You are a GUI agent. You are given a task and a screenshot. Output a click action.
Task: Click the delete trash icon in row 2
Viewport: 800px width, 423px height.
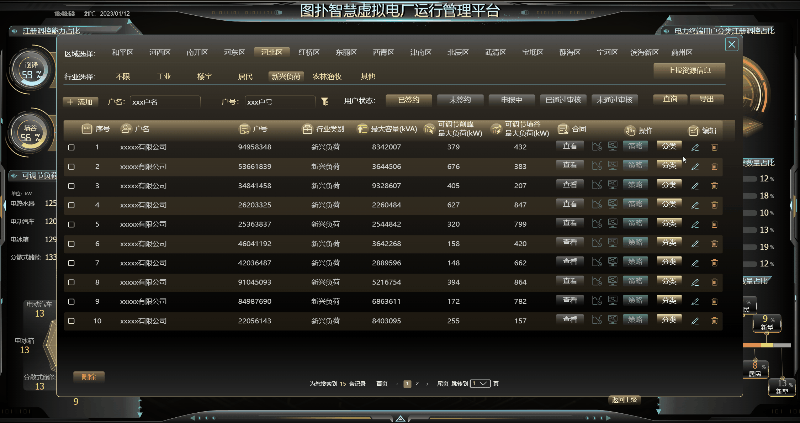click(714, 167)
